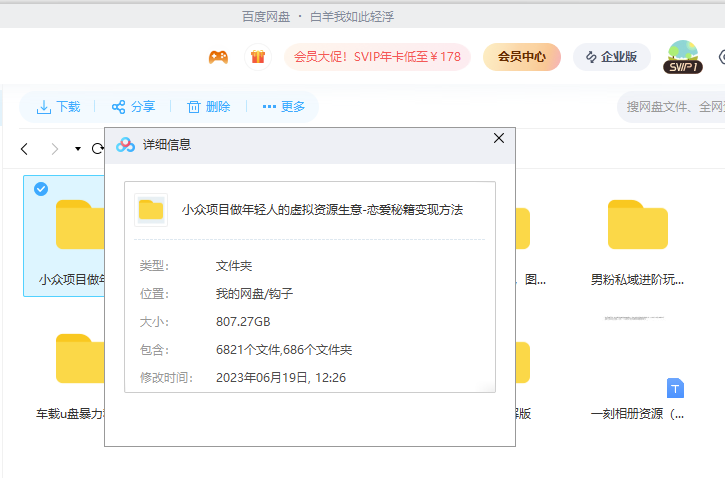Click 6821个文件,686个文件夹 contents text

(284, 349)
